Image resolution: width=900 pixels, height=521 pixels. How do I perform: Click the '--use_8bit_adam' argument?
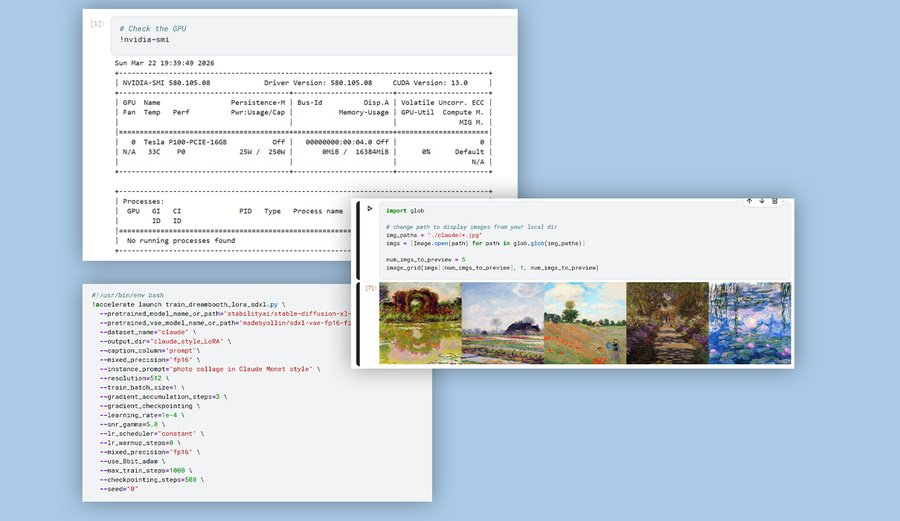132,461
